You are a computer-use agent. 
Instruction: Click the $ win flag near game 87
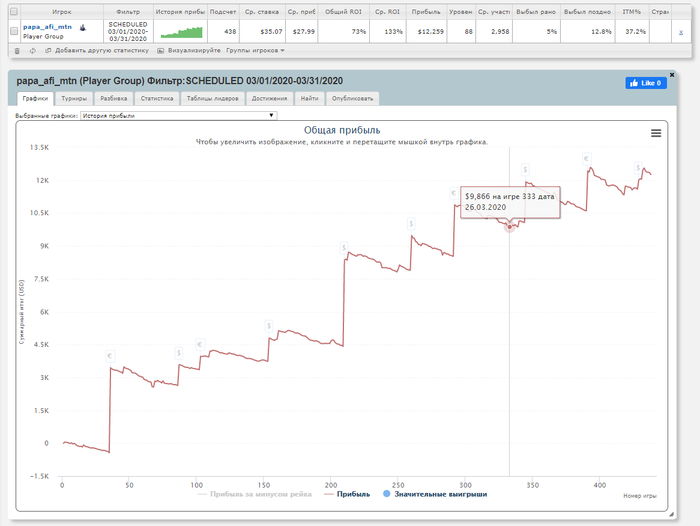[179, 354]
